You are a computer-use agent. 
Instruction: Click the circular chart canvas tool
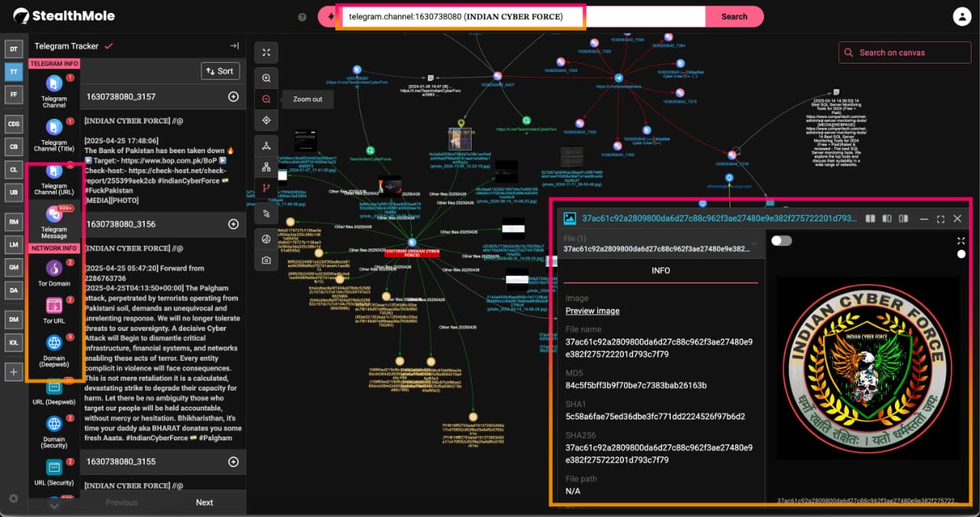(x=266, y=239)
